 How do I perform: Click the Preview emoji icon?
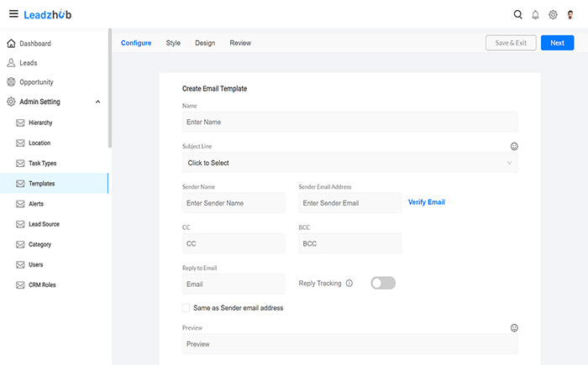(x=514, y=328)
